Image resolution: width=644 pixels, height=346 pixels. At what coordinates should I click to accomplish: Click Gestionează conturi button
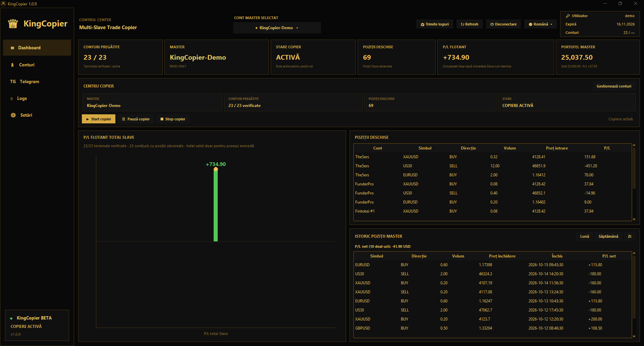coord(614,86)
